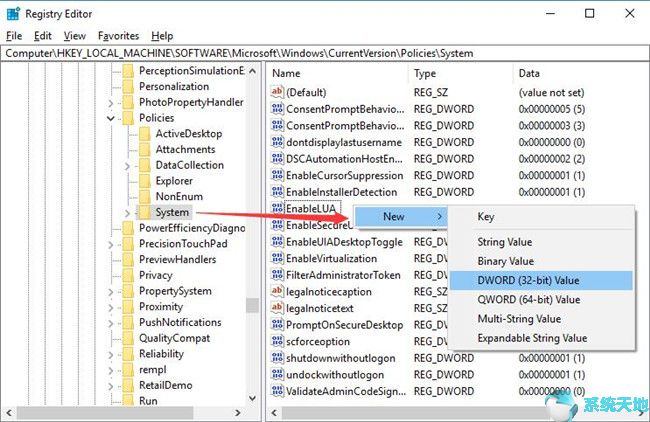
Task: Select String Value in the New submenu
Action: coord(505,242)
